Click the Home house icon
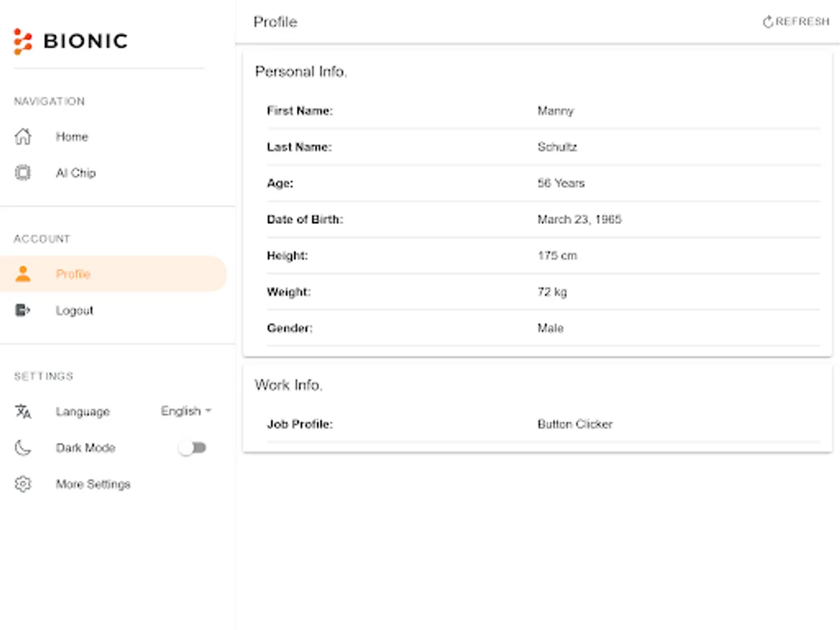Screen dimensions: 840x630 point(23,136)
